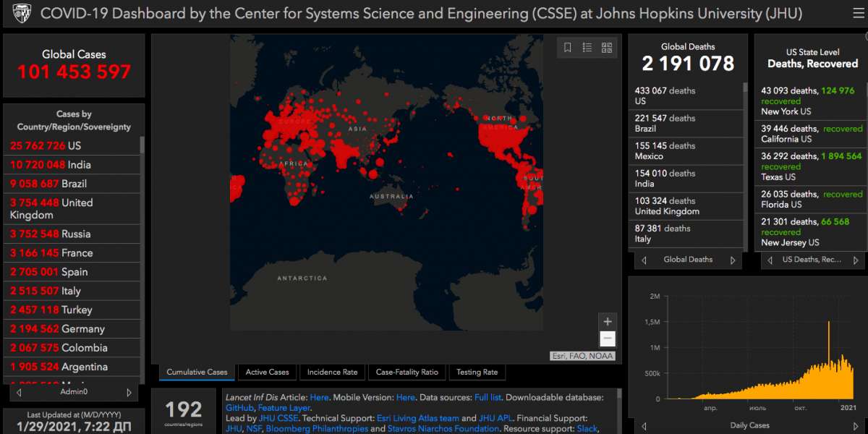Select the '2 067 575 Colombia' cases row
Viewport: 868px width, 434px height.
coord(71,347)
